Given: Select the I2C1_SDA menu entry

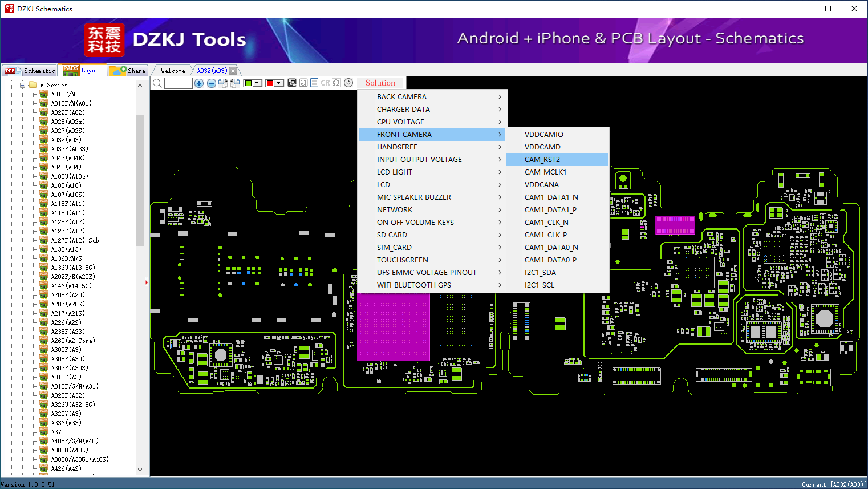Looking at the screenshot, I should tap(557, 273).
